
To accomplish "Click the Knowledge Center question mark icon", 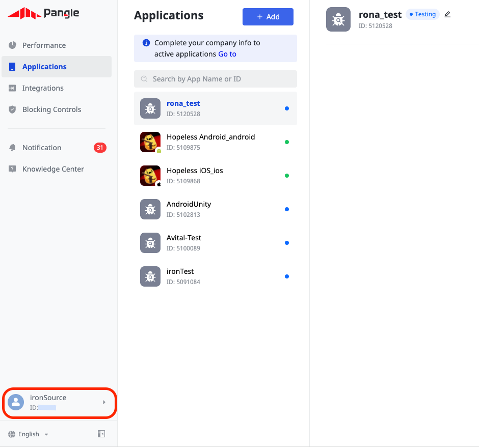I will pos(12,169).
